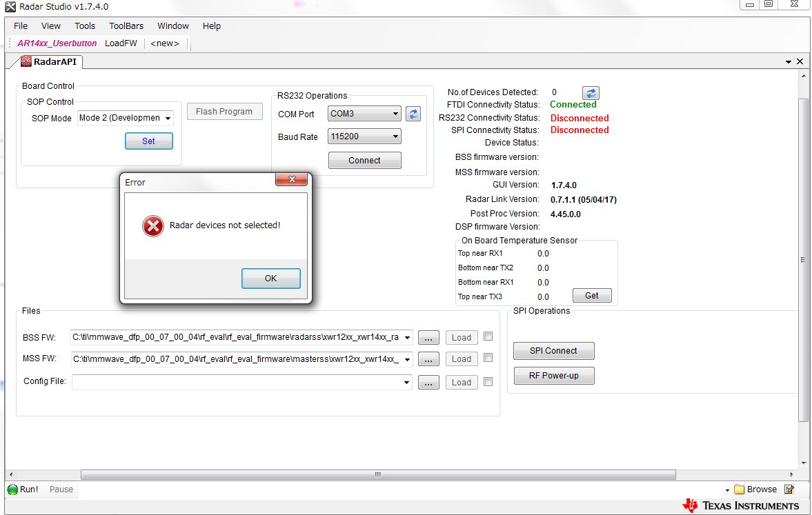Click the SOP Mode Set button
Screen dimensions: 812x515
pyautogui.click(x=148, y=141)
